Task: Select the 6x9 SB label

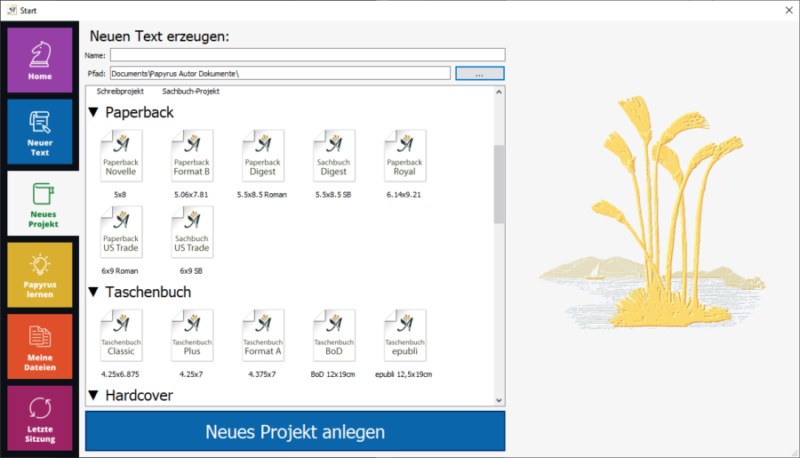Action: click(x=191, y=271)
